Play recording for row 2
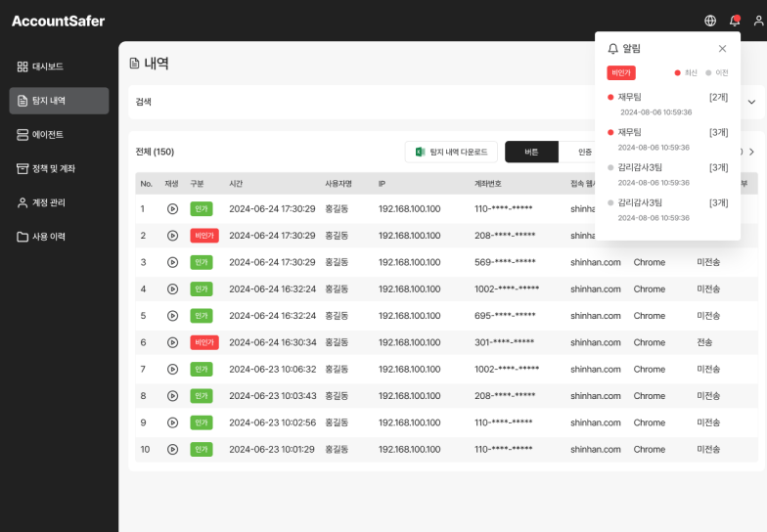Viewport: 767px width, 532px height. 172,236
